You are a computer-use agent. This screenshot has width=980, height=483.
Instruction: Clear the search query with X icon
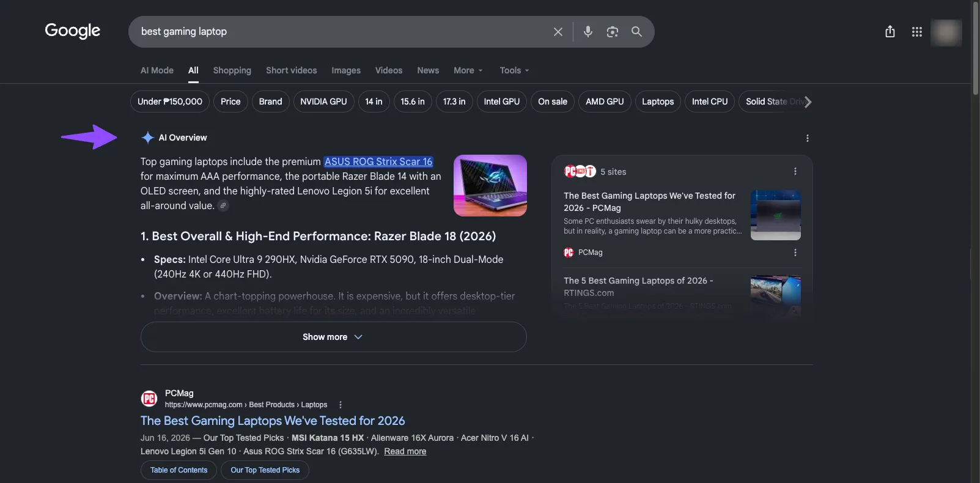pyautogui.click(x=558, y=32)
